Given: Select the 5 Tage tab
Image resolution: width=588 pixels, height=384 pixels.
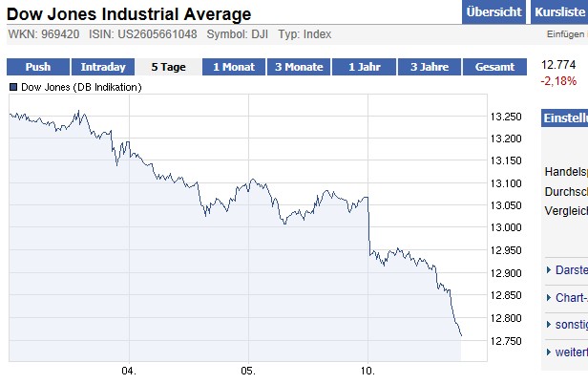Looking at the screenshot, I should pyautogui.click(x=168, y=68).
